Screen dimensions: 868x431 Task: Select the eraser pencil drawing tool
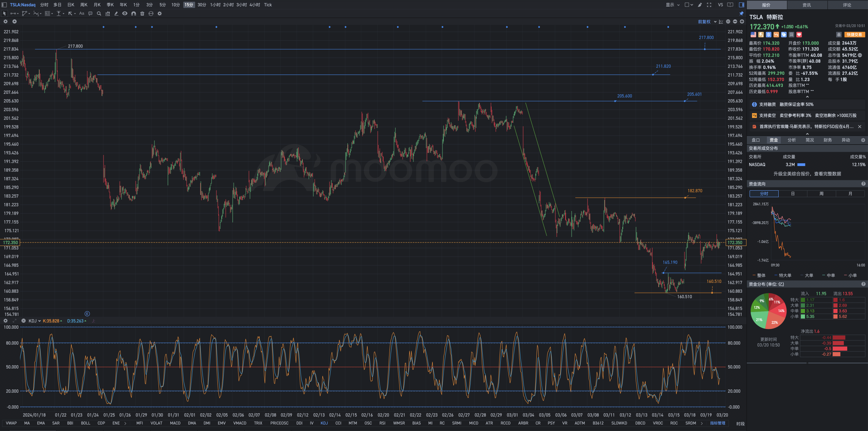point(116,13)
